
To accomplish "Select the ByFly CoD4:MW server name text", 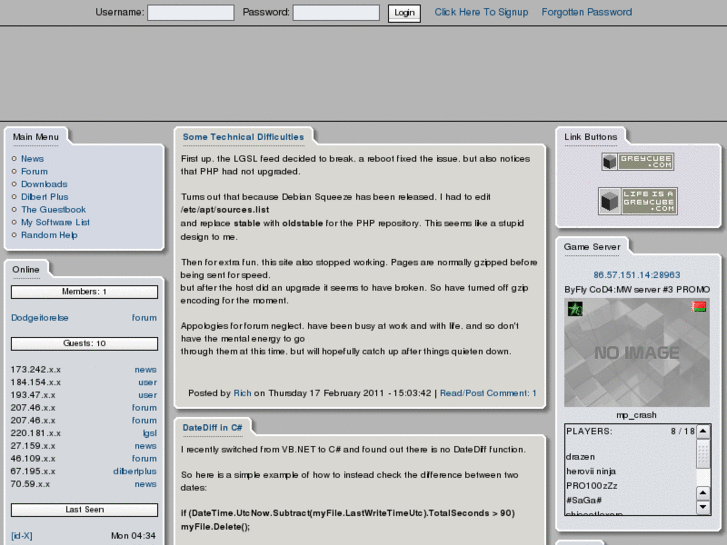I will (x=637, y=289).
